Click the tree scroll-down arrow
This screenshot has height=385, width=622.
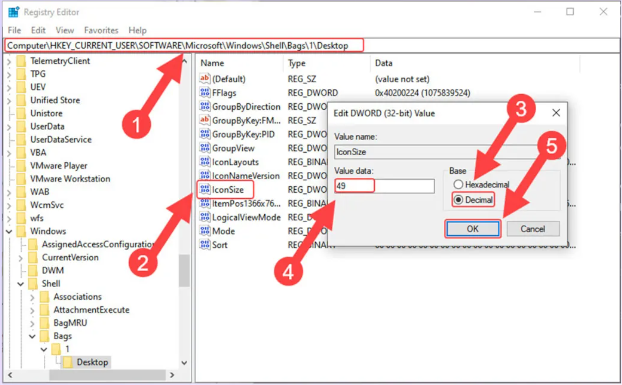pyautogui.click(x=184, y=362)
